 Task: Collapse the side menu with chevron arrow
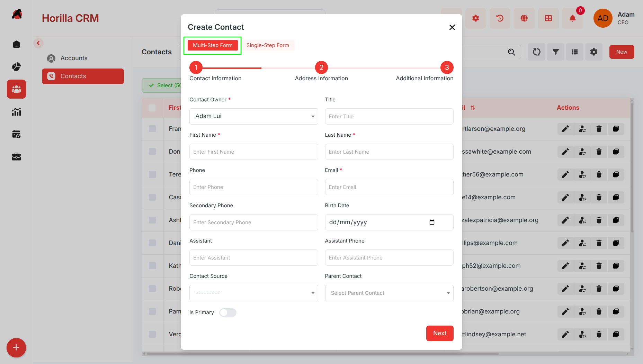[x=38, y=43]
